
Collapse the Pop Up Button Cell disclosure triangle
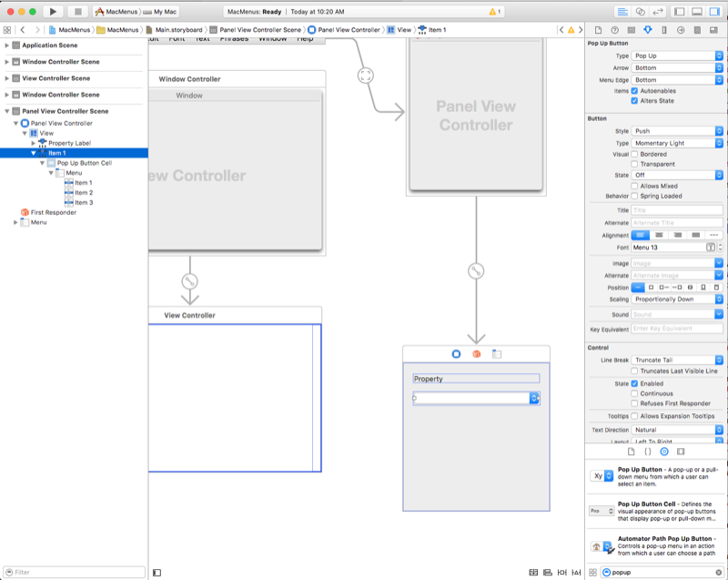point(42,162)
